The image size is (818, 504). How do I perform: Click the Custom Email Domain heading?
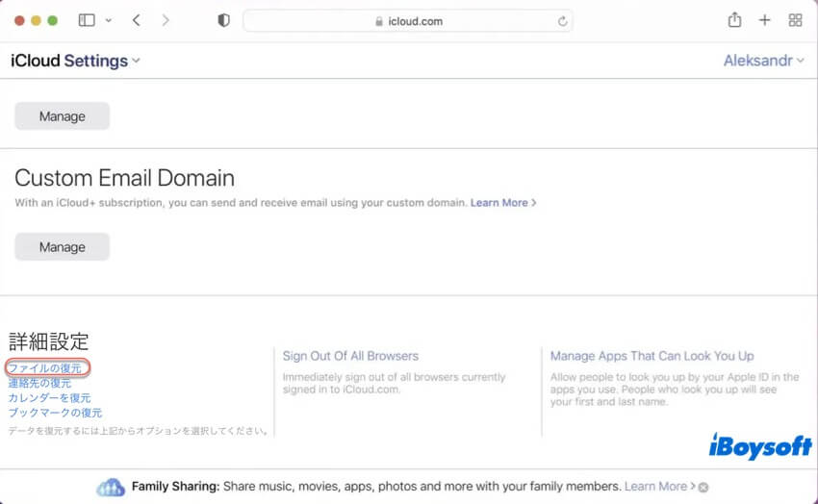(124, 178)
